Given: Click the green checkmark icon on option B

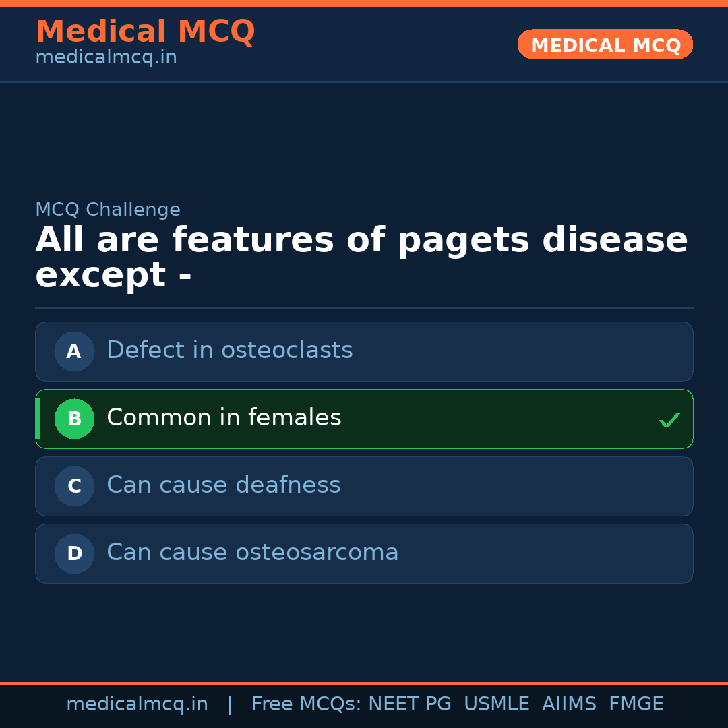Looking at the screenshot, I should click(669, 419).
